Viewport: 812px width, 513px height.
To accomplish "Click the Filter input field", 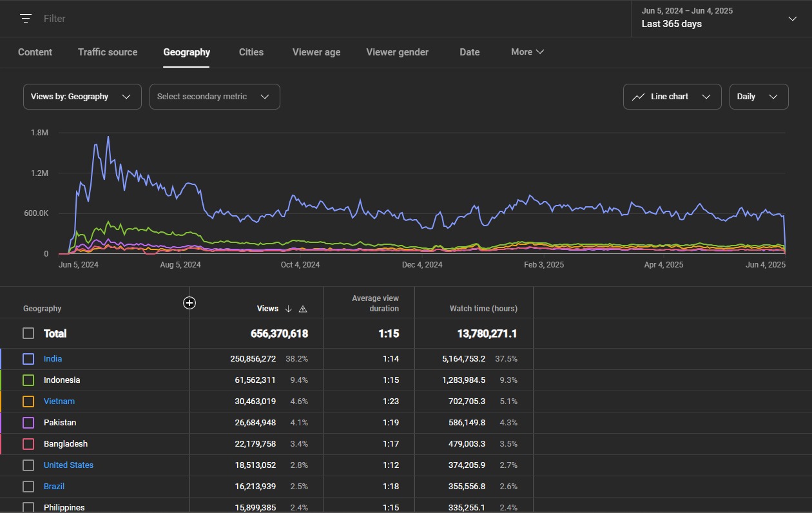I will 322,19.
